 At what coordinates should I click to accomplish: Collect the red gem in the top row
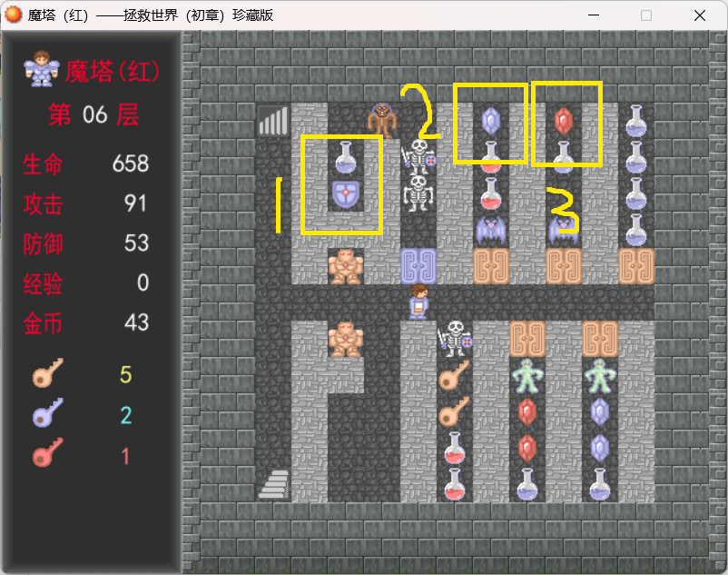[563, 121]
